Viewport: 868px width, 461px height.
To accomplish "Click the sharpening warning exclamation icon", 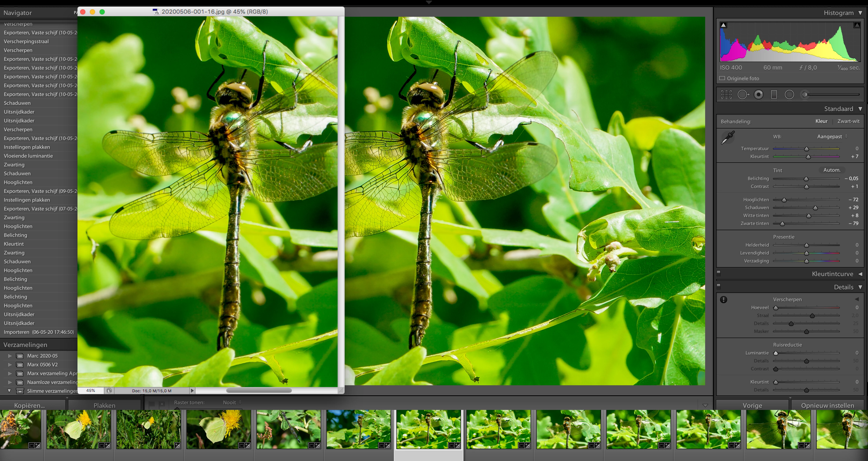I will 723,300.
